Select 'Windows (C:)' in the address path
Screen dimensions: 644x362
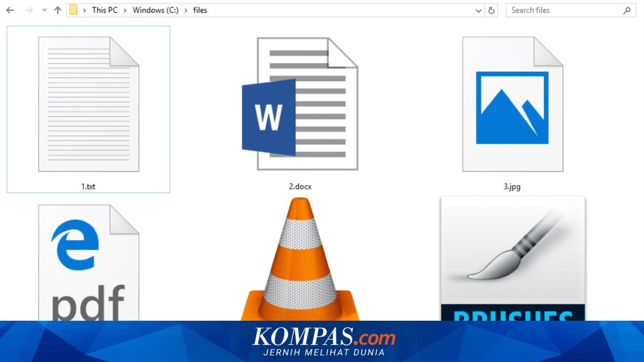156,10
